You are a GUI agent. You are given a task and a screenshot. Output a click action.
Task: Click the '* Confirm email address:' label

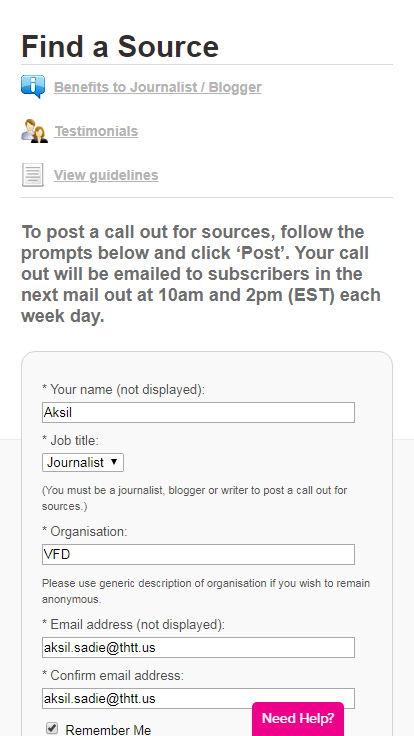[x=113, y=675]
